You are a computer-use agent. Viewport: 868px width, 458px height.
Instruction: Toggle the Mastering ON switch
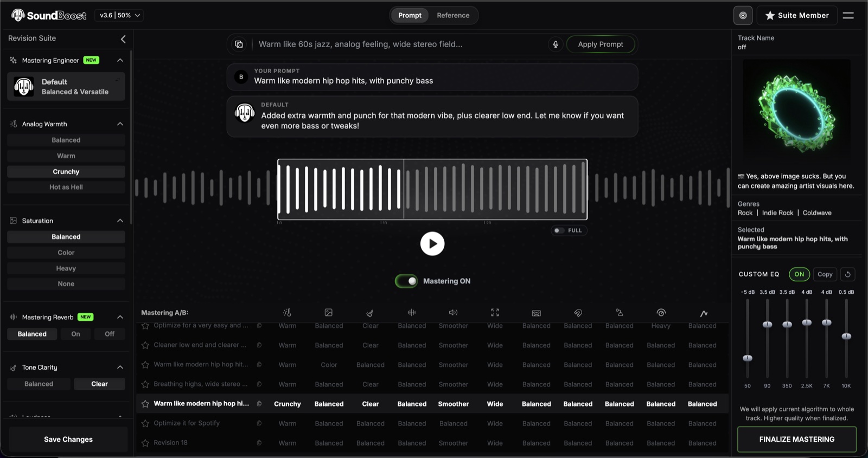[406, 281]
